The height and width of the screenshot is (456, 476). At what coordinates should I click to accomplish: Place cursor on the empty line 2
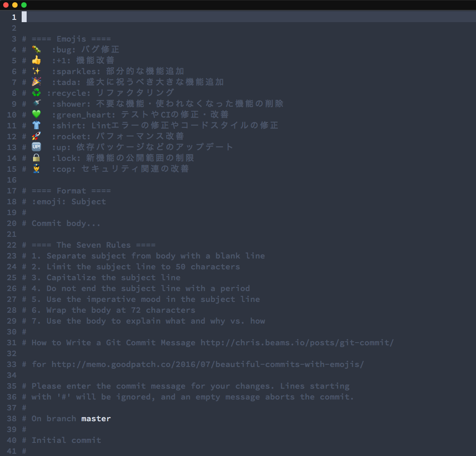90,28
